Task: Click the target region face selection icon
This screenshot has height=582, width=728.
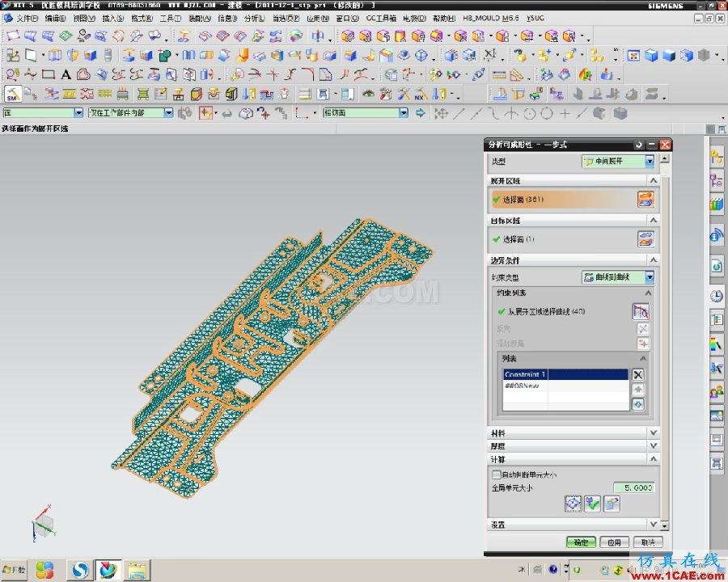Action: point(645,239)
